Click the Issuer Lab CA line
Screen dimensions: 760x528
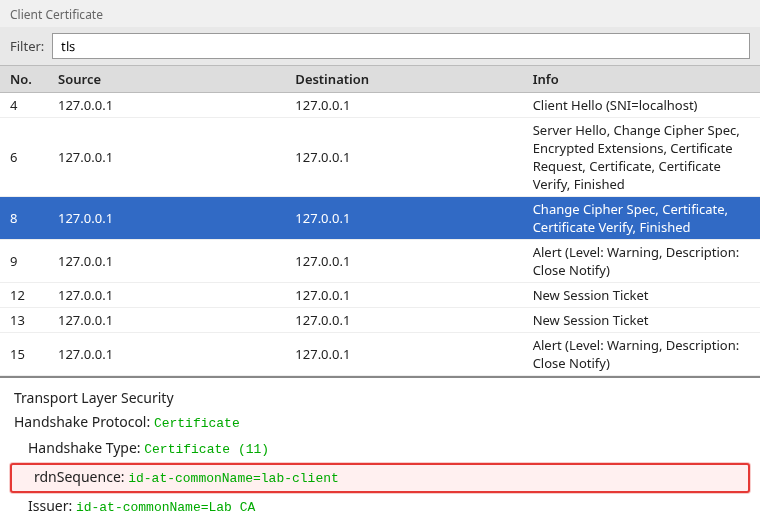(142, 507)
